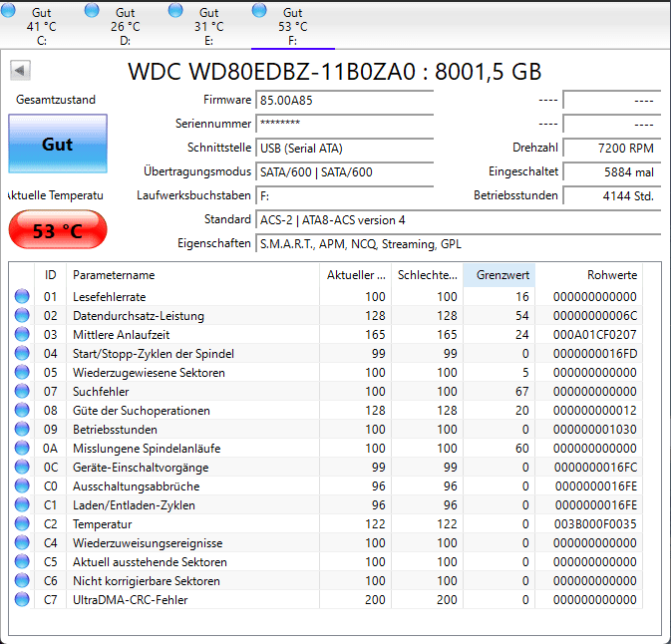Select drive D: tab showing 26 °C

[x=125, y=25]
